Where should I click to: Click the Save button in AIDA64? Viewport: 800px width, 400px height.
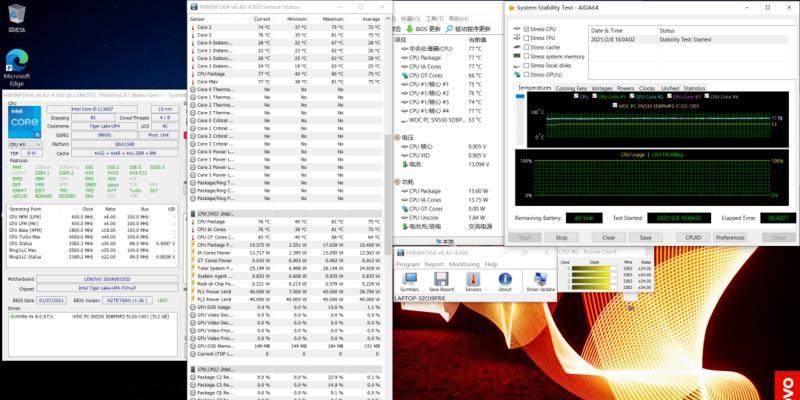[x=645, y=237]
